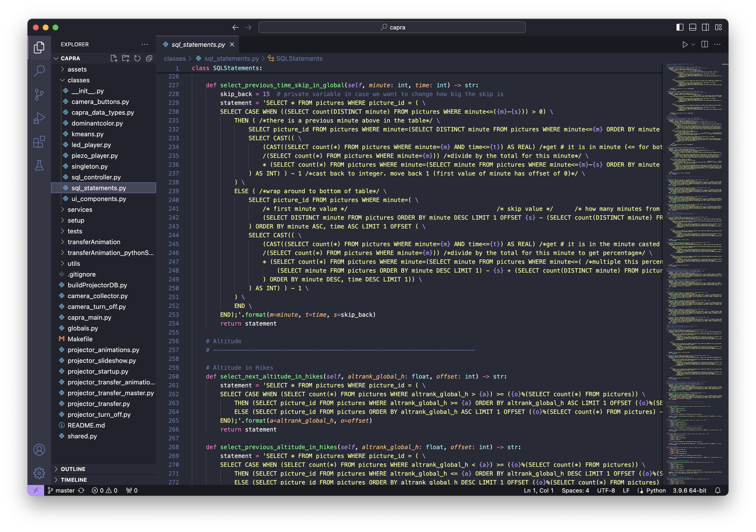Open the Run and Debug view

click(x=39, y=118)
